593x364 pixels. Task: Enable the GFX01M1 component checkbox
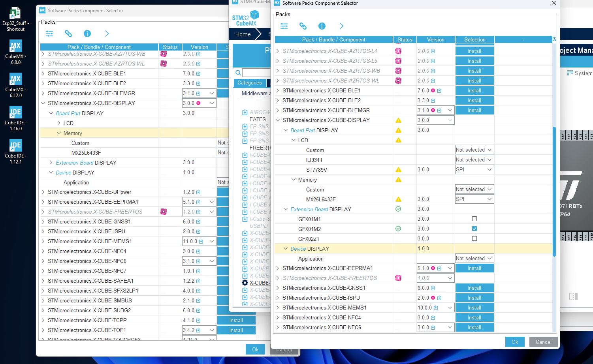(x=474, y=218)
